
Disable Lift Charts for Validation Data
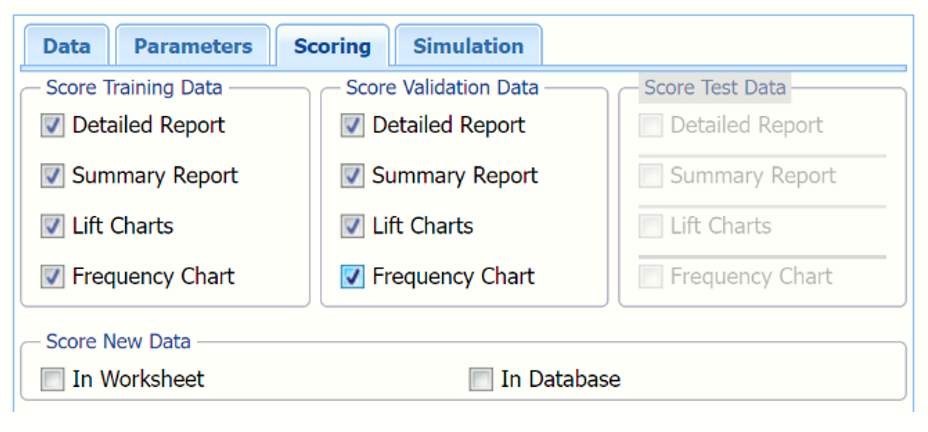pos(352,226)
